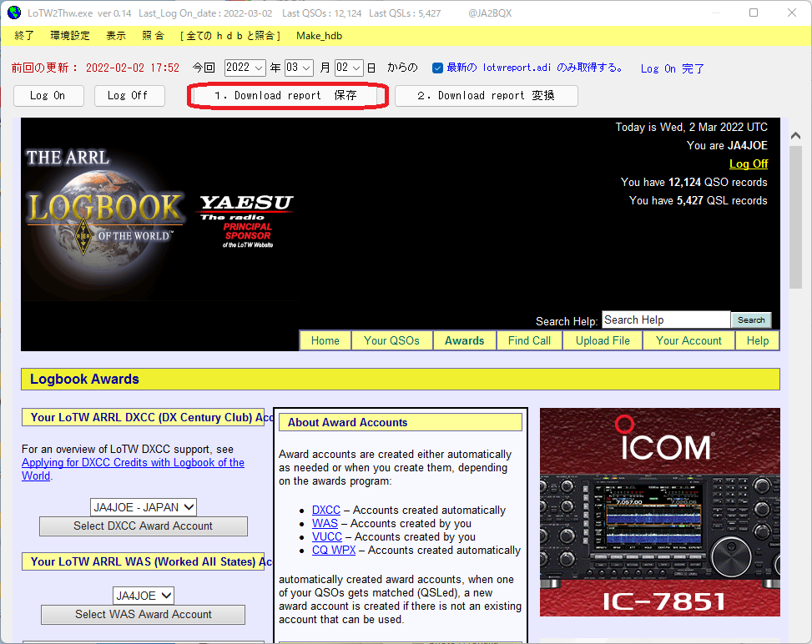Maximize the LoTW2Thw window
Image resolution: width=812 pixels, height=644 pixels.
754,13
